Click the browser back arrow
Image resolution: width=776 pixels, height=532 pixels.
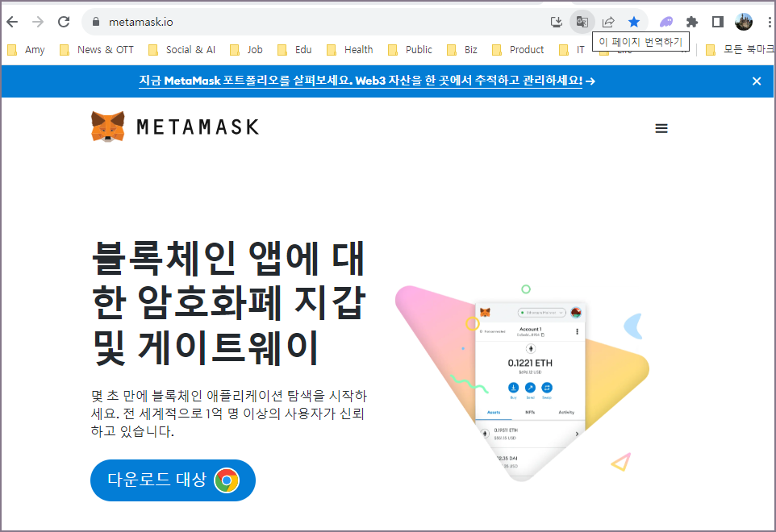click(11, 22)
